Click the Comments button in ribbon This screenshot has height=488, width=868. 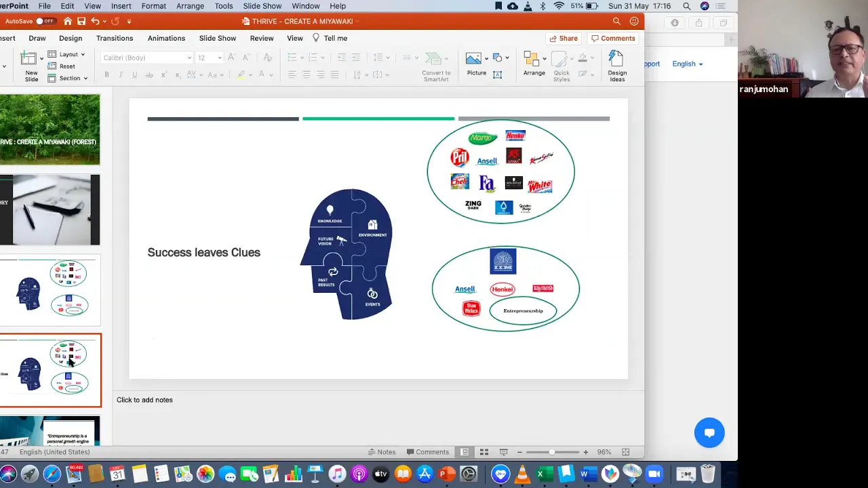pyautogui.click(x=613, y=39)
